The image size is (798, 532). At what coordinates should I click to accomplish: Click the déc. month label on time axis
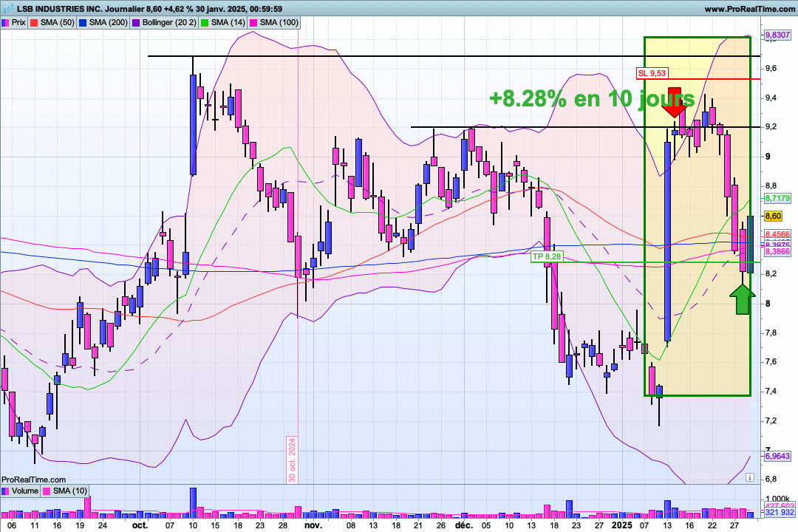click(463, 525)
